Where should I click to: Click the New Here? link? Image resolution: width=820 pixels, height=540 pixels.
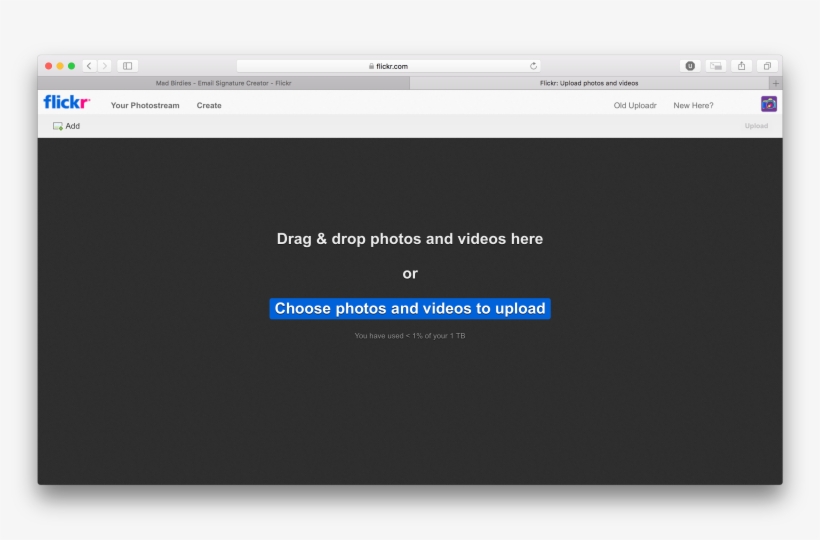(693, 106)
